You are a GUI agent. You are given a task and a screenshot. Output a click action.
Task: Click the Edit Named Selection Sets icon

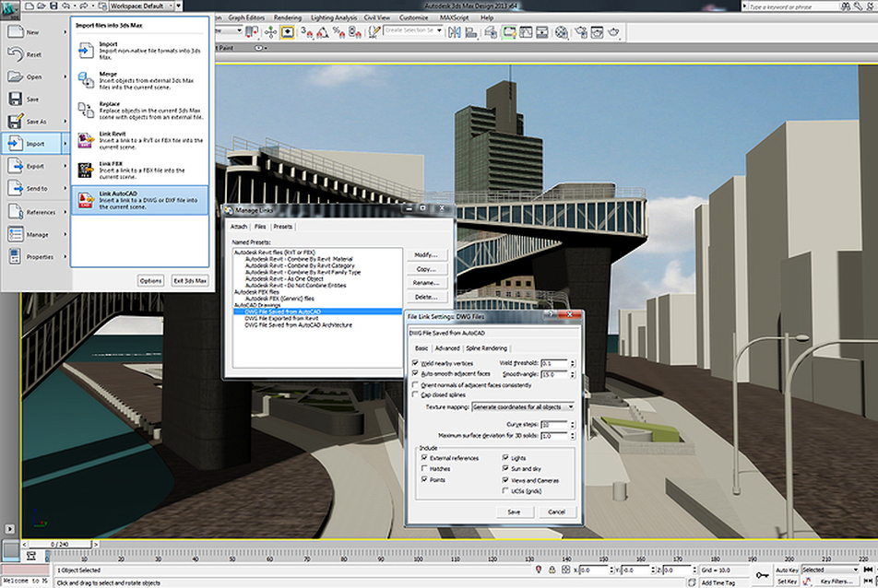pyautogui.click(x=374, y=32)
